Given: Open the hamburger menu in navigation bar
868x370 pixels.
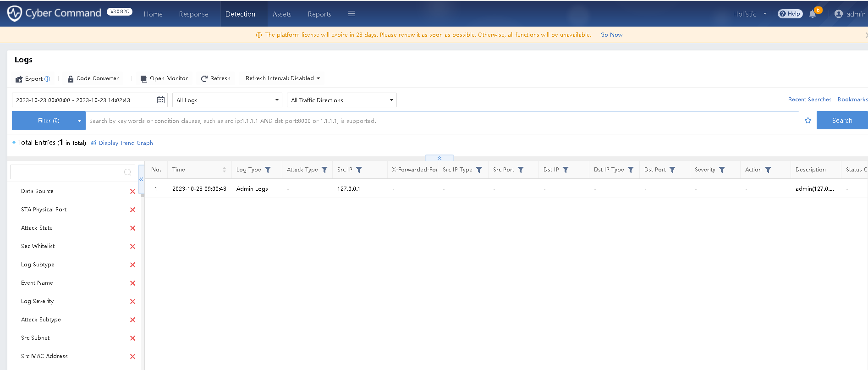Looking at the screenshot, I should click(x=352, y=14).
